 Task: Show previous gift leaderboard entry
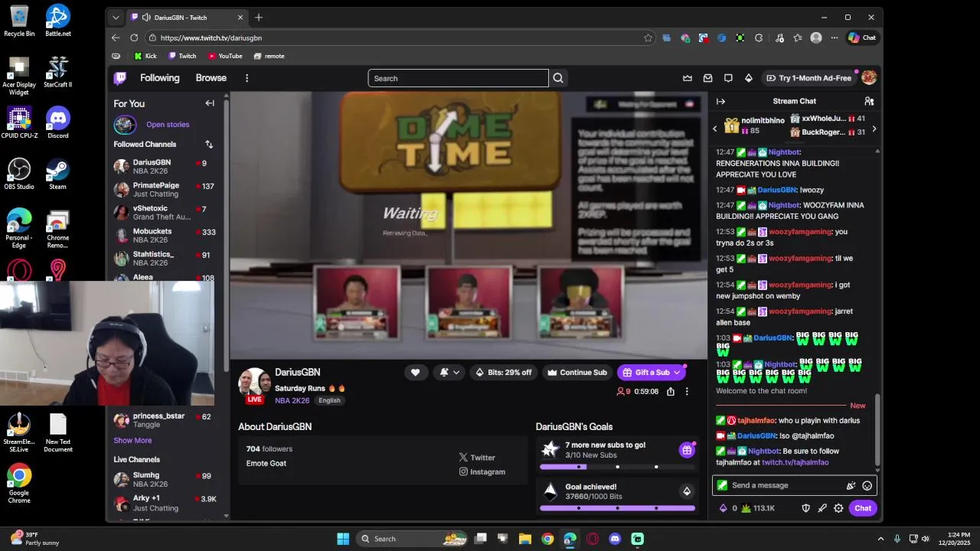point(715,129)
